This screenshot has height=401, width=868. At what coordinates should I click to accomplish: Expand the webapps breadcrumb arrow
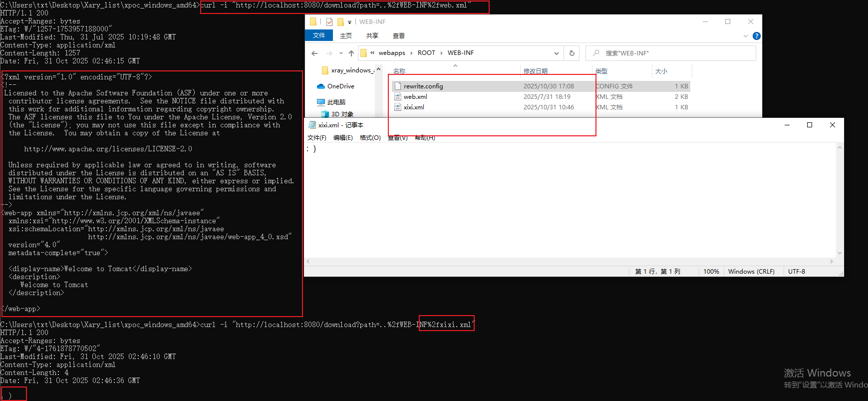point(411,53)
